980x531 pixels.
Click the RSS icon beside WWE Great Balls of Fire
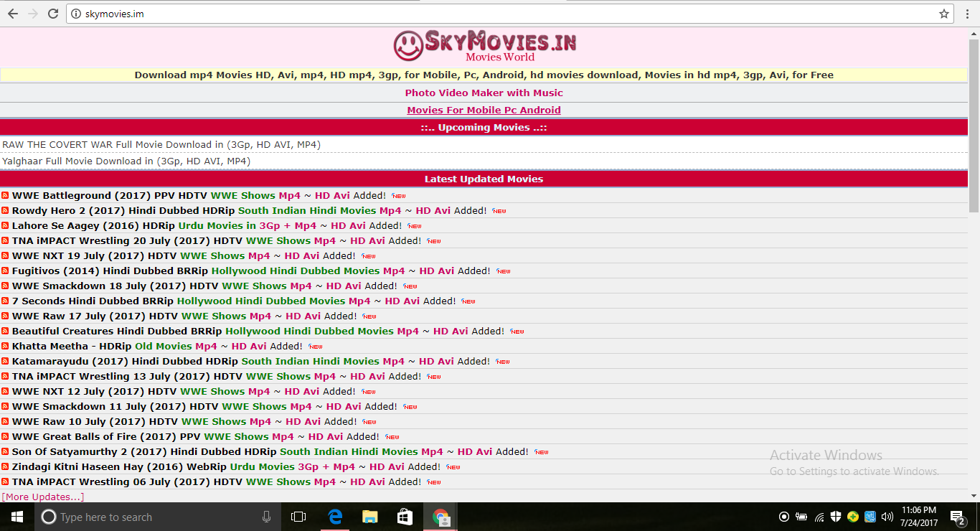(5, 436)
